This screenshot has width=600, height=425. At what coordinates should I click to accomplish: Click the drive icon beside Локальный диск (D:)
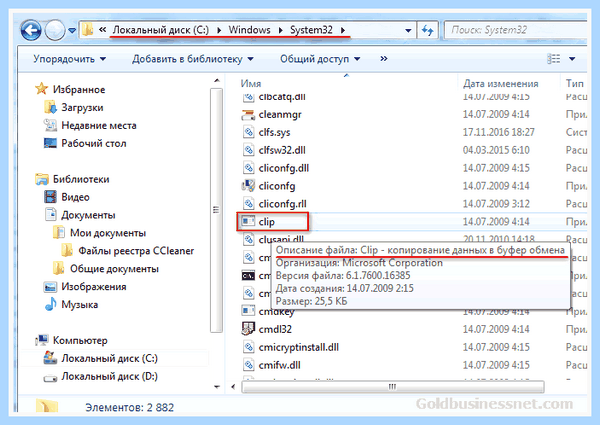pos(50,378)
